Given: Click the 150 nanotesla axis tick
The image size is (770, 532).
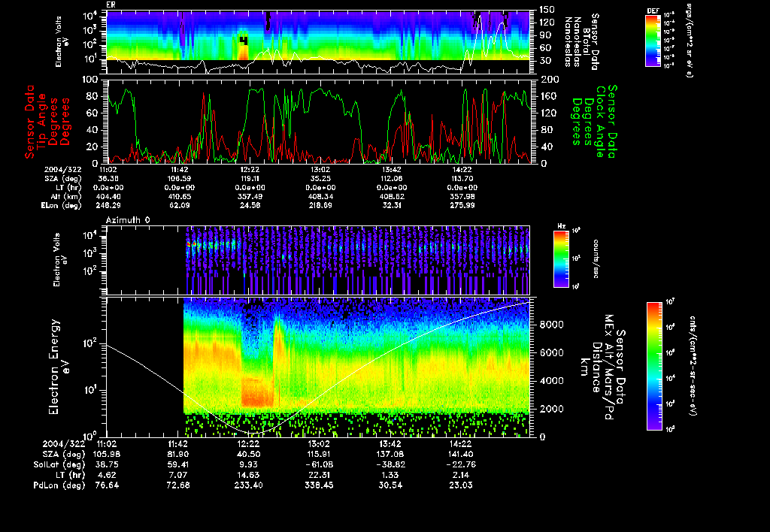Looking at the screenshot, I should [x=547, y=9].
